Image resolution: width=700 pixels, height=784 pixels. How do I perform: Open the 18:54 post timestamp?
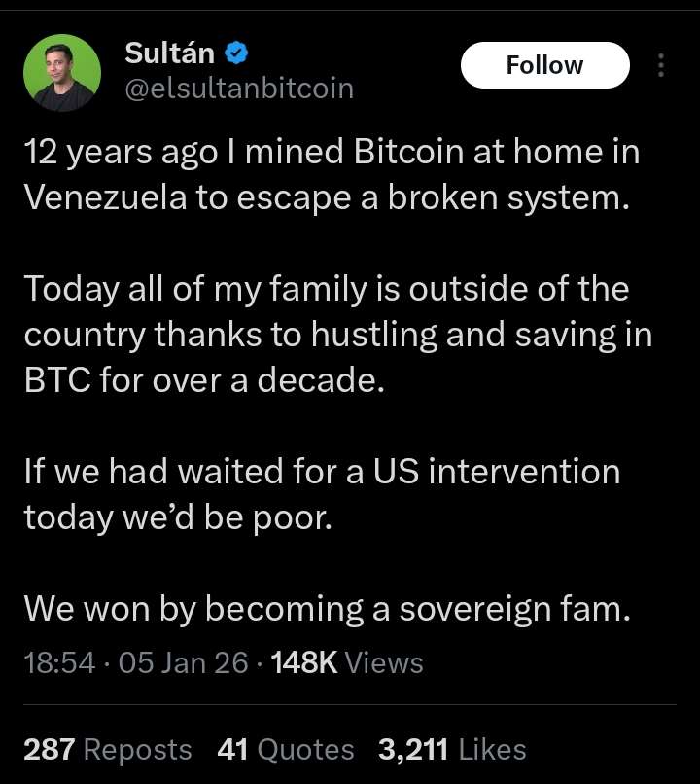(x=59, y=663)
